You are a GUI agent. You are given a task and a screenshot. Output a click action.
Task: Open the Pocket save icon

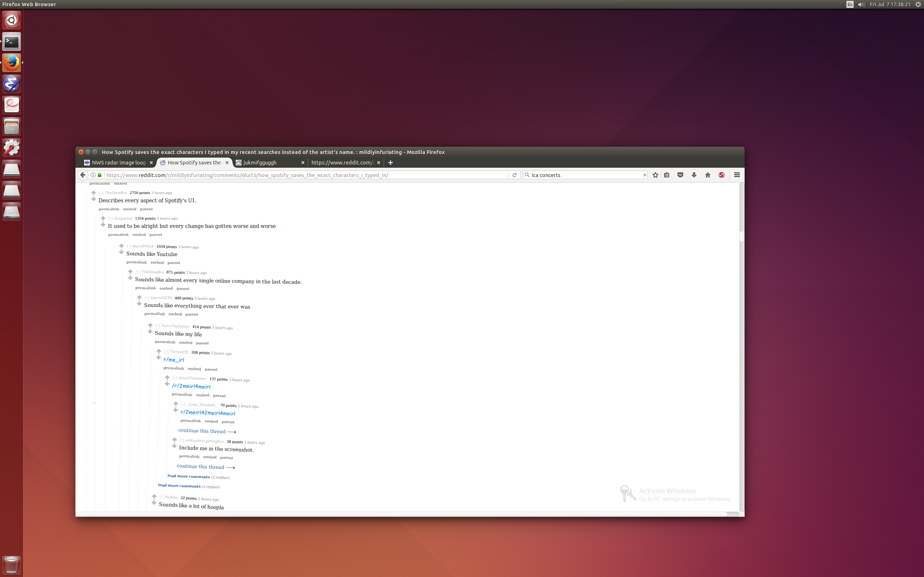tap(680, 175)
